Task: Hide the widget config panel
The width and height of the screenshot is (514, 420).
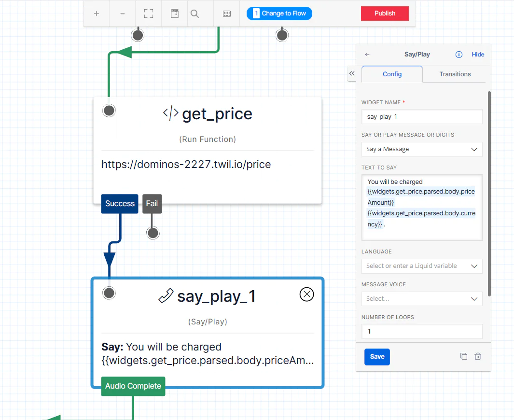Action: coord(478,55)
